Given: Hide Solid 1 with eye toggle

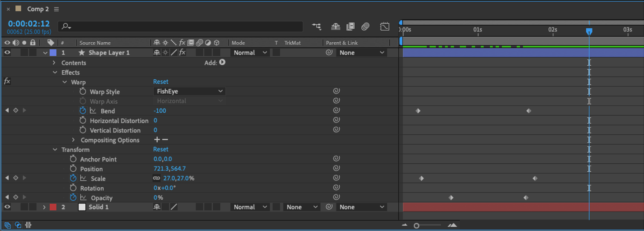Looking at the screenshot, I should click(x=7, y=207).
